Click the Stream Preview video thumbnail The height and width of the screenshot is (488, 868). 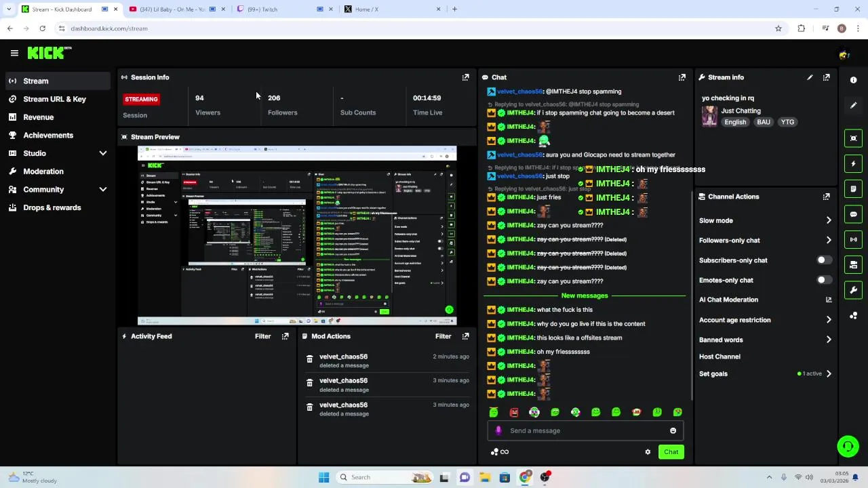point(297,236)
